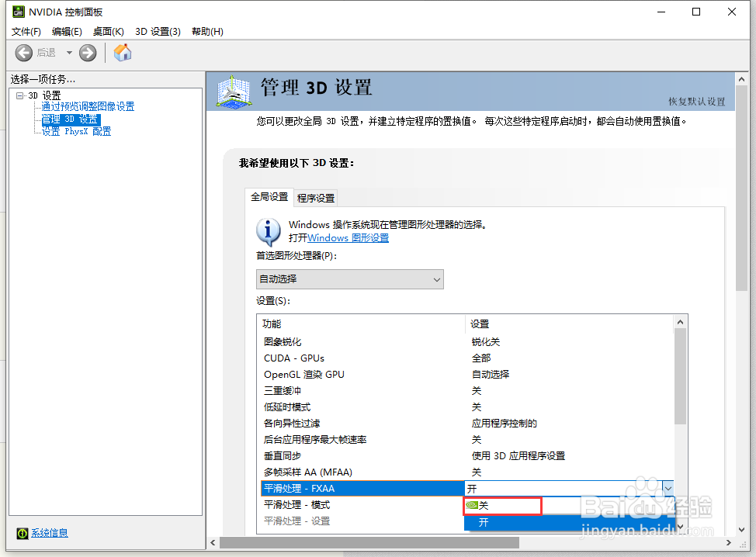Click the 应用程序控制的 value cell
Image resolution: width=756 pixels, height=557 pixels.
pyautogui.click(x=504, y=424)
